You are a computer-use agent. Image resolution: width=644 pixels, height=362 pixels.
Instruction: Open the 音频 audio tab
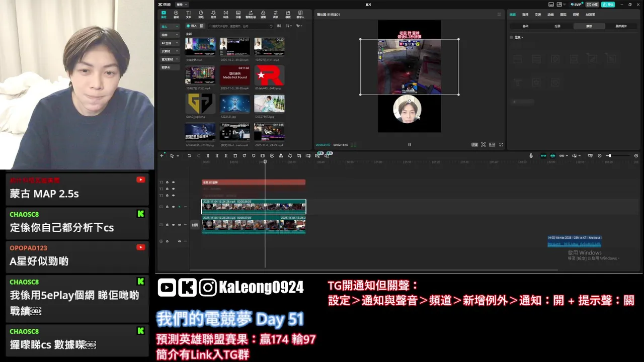(176, 14)
